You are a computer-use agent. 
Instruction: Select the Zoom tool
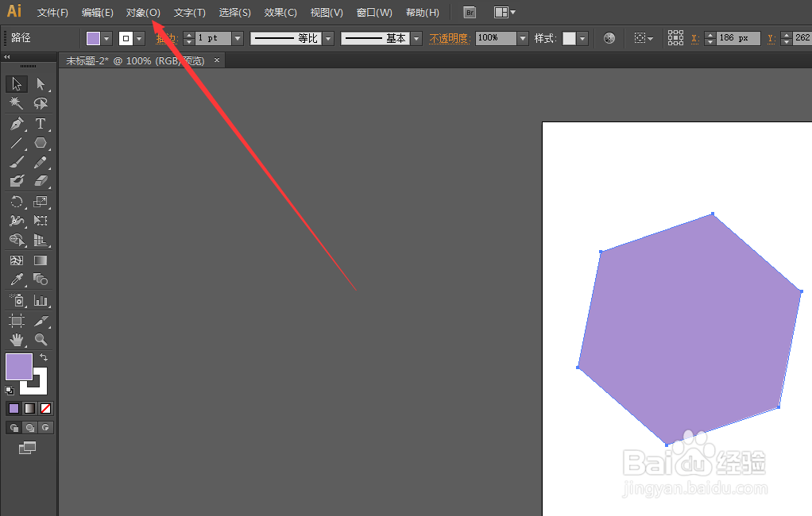[x=41, y=340]
